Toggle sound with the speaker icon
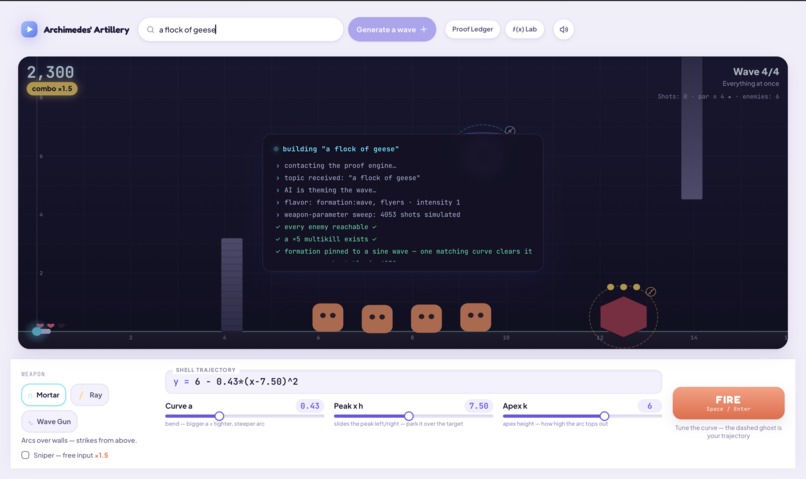806x479 pixels. [563, 29]
